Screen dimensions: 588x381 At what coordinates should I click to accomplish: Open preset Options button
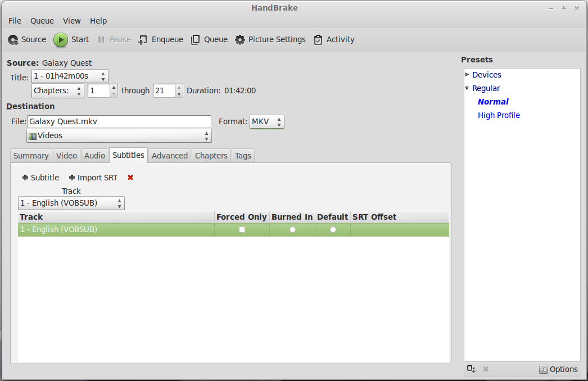(x=558, y=369)
